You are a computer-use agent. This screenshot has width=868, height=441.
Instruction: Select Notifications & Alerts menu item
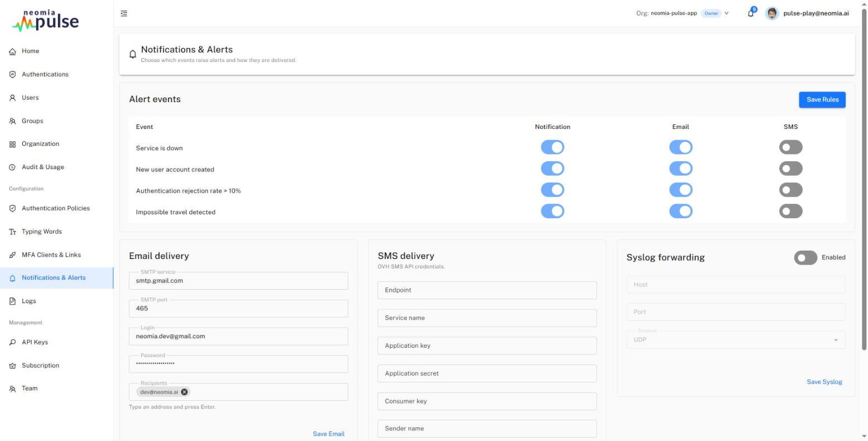(57, 278)
